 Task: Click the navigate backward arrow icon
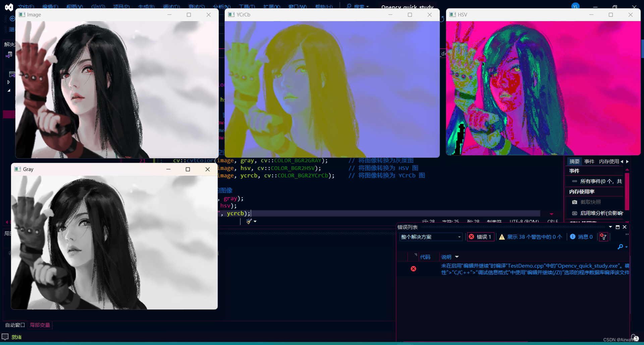coord(12,19)
